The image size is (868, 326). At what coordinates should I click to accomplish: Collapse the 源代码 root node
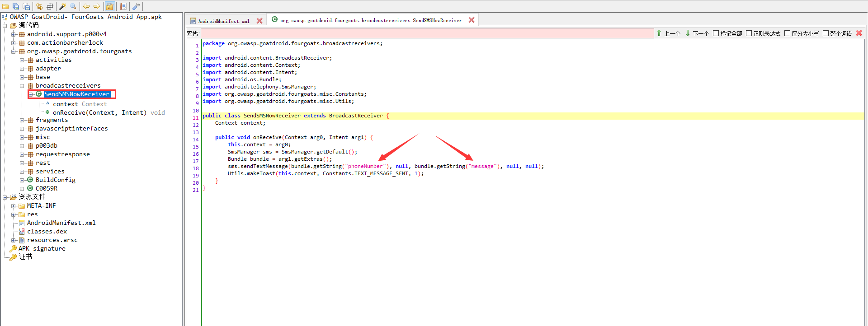tap(5, 26)
